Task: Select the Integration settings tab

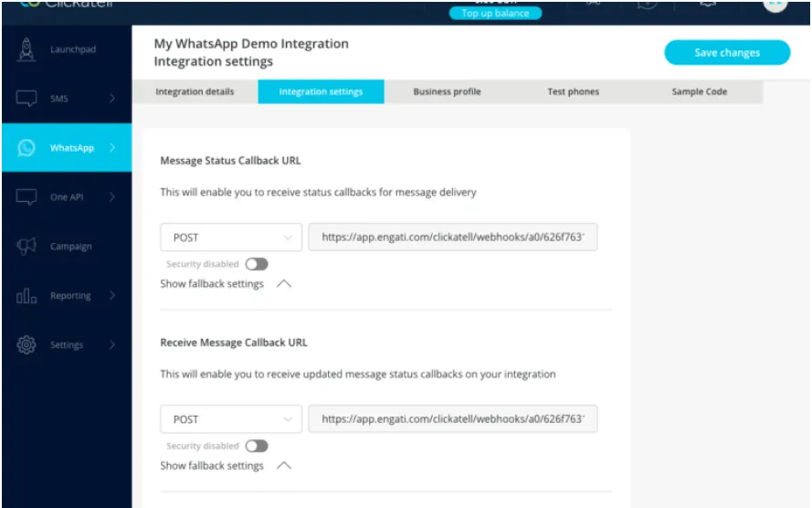Action: coord(322,91)
